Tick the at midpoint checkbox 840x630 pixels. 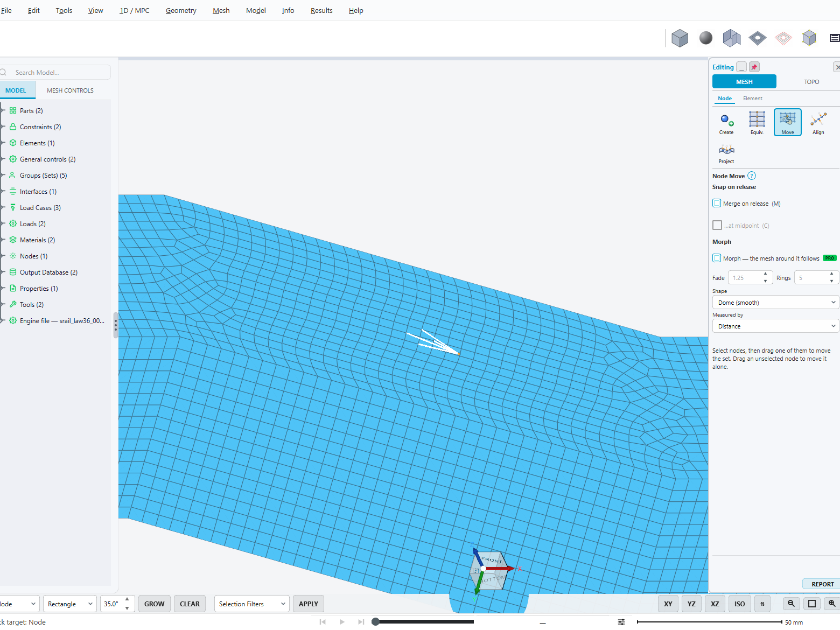point(717,225)
